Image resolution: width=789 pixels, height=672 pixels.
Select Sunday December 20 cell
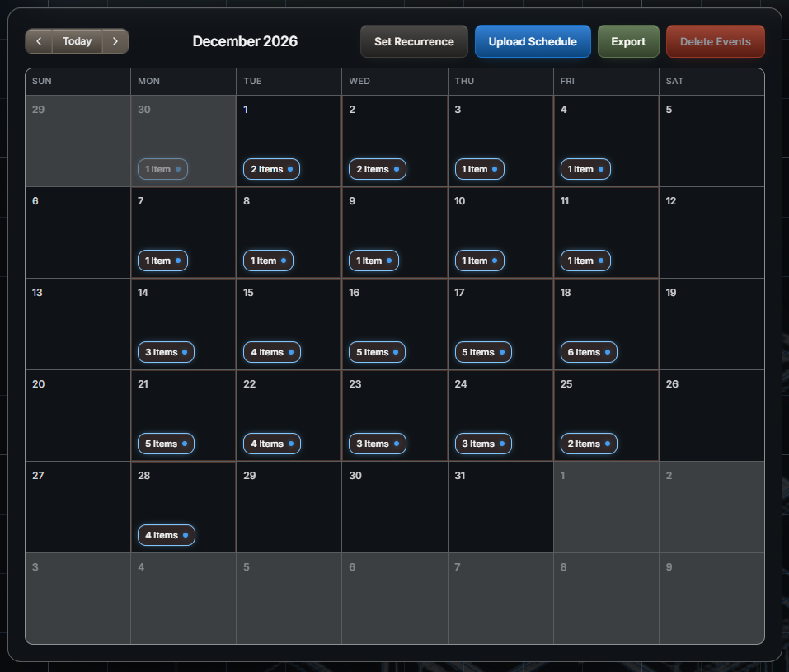pos(78,416)
